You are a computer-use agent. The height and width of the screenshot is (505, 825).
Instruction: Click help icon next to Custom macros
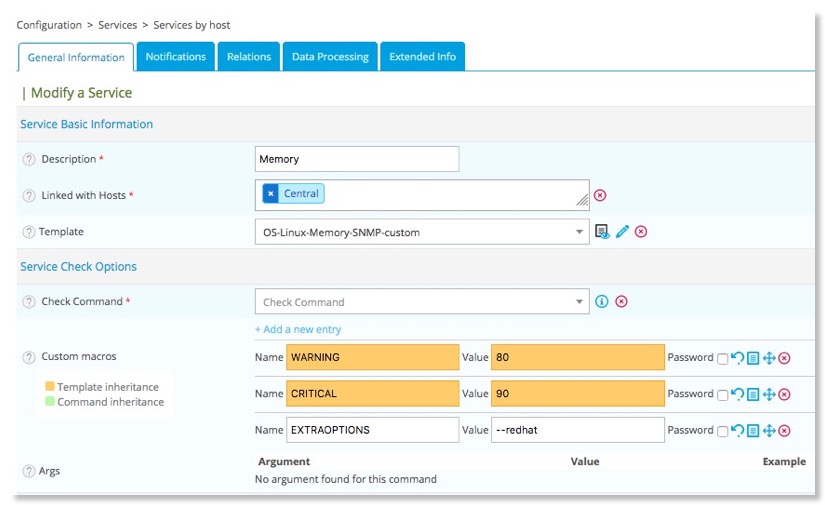(x=29, y=357)
